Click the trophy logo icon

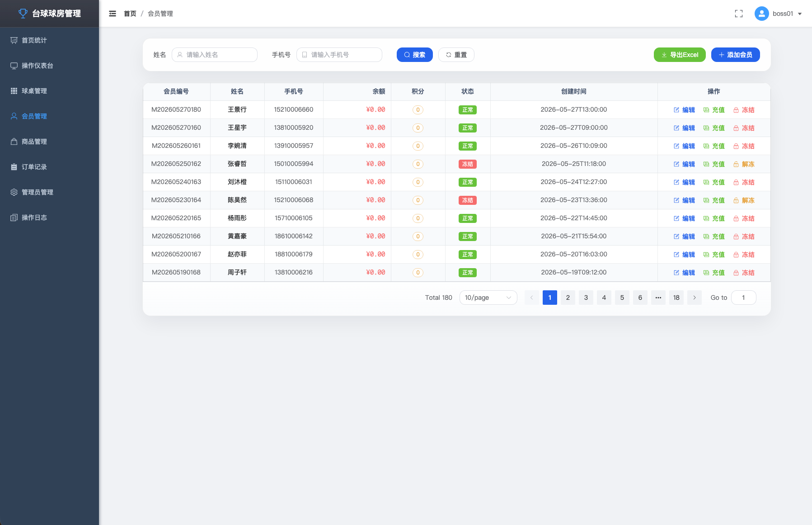pos(23,14)
